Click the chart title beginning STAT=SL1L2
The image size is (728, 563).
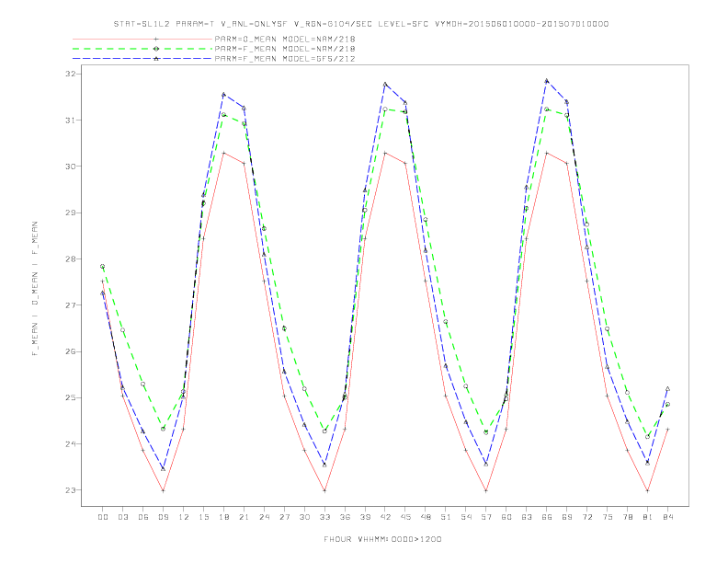click(360, 24)
